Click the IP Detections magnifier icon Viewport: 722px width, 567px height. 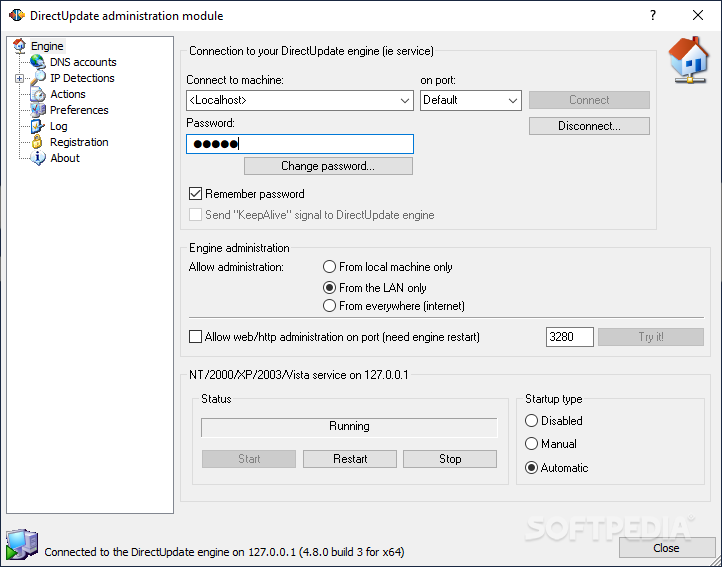tap(38, 78)
